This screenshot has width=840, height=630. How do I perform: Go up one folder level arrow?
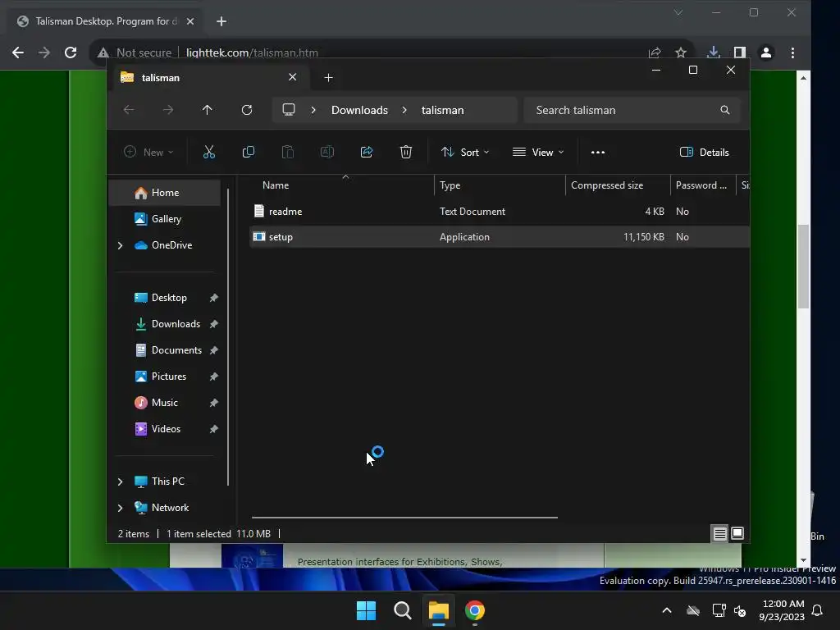[208, 110]
